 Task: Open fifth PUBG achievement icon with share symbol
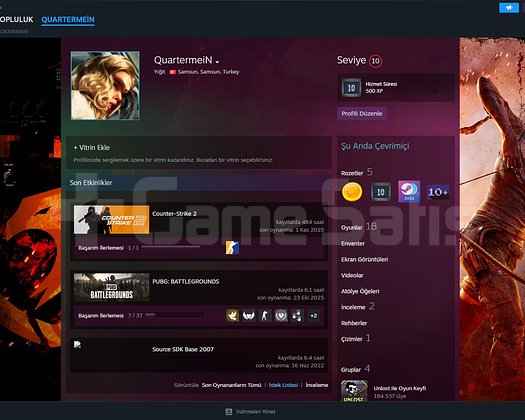297,316
